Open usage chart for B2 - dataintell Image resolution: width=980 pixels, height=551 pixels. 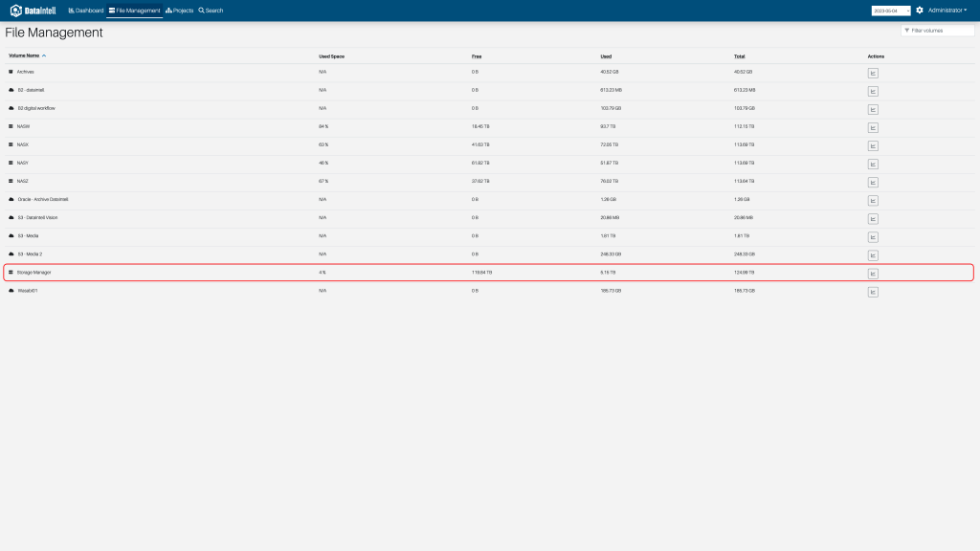pyautogui.click(x=873, y=91)
